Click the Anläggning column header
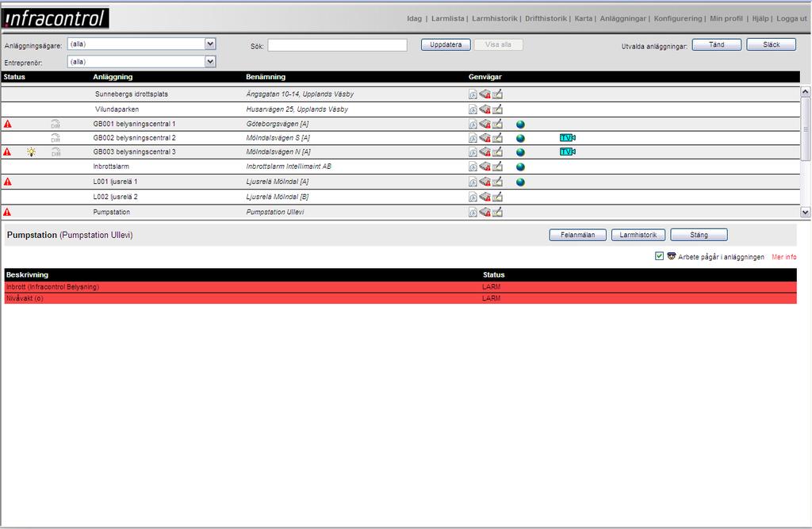This screenshot has width=812, height=529. tap(113, 77)
